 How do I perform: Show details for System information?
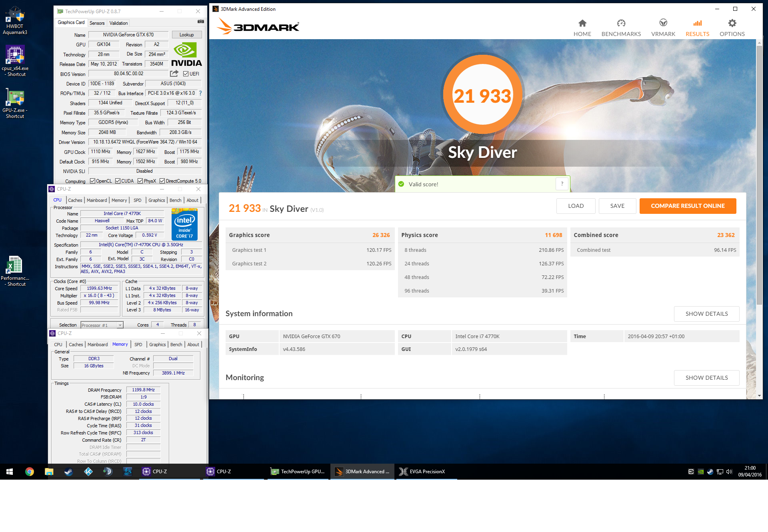pos(706,314)
